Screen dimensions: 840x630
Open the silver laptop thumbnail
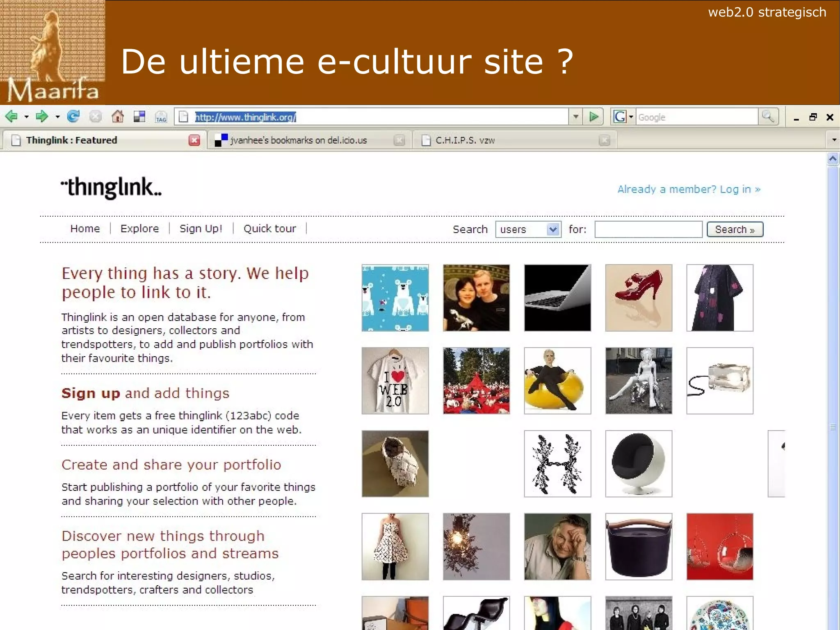click(x=557, y=298)
